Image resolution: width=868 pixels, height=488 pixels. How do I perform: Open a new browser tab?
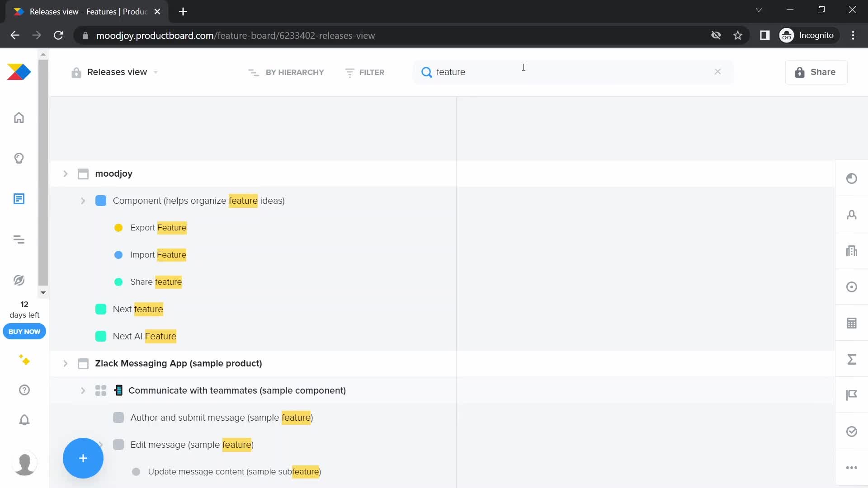coord(183,12)
